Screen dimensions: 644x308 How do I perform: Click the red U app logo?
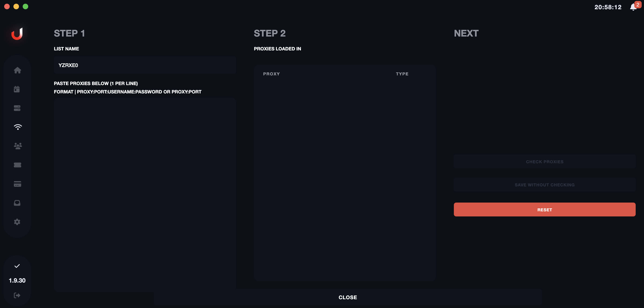pyautogui.click(x=17, y=34)
